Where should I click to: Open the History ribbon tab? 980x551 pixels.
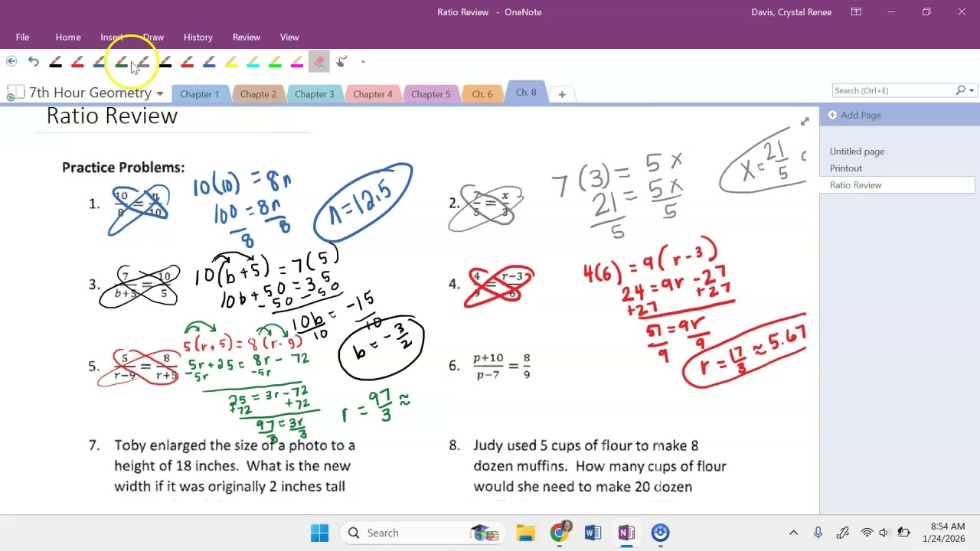coord(198,37)
